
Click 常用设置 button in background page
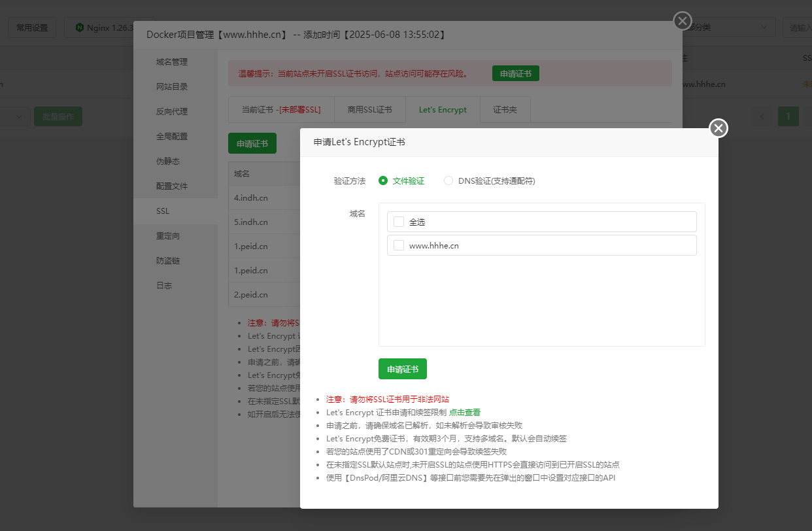[32, 27]
